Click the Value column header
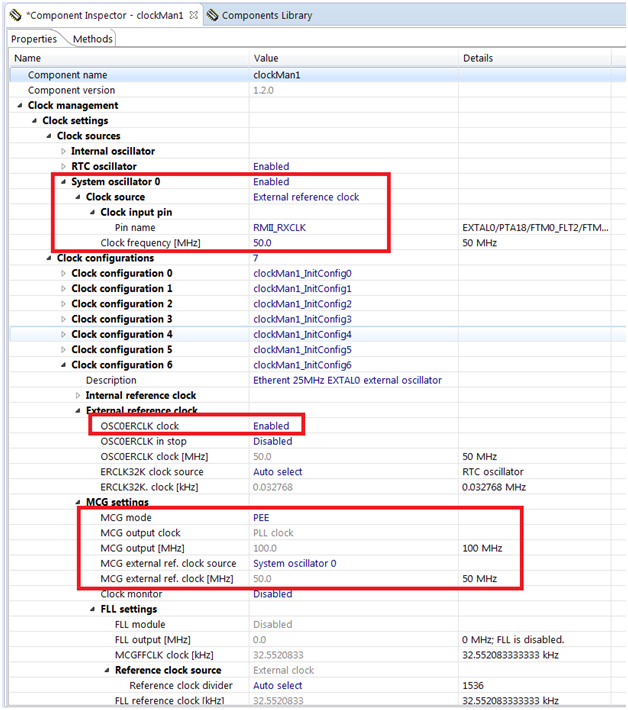Viewport: 628px width, 710px height. coord(266,58)
